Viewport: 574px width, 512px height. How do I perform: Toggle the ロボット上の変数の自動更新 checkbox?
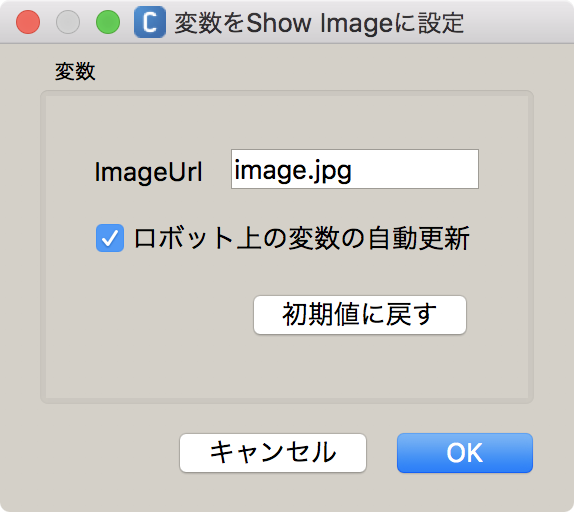(x=110, y=238)
